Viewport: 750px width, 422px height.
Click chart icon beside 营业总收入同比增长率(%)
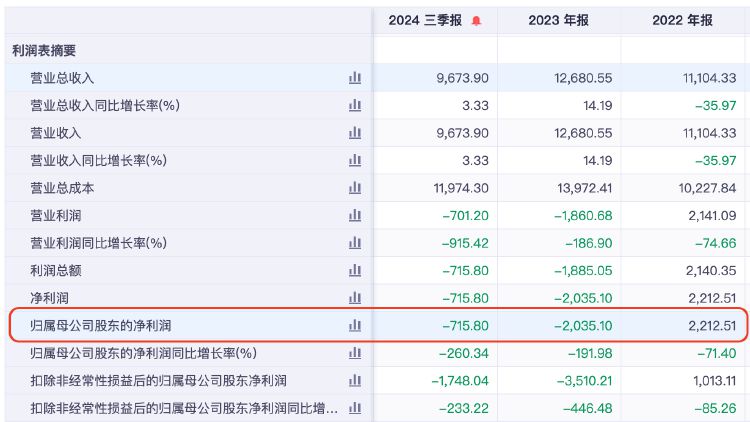coord(355,105)
